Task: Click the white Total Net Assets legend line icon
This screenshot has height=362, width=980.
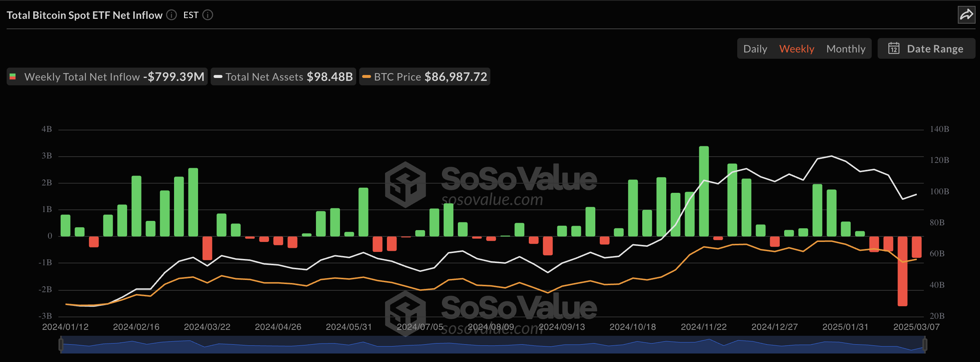Action: coord(218,76)
